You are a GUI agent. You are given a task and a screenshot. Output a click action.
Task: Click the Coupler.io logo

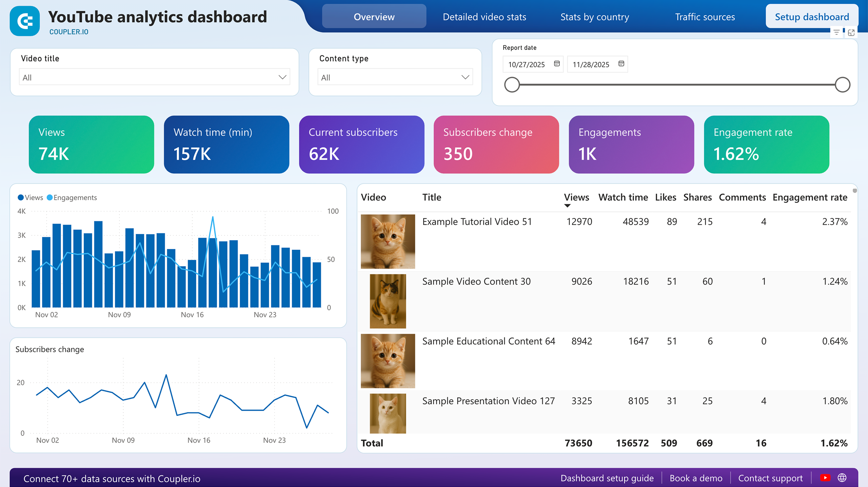25,21
